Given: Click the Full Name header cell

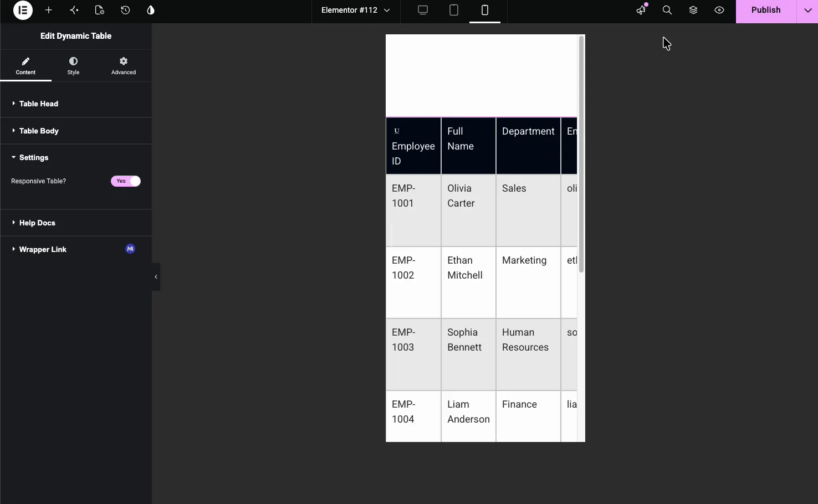Looking at the screenshot, I should [x=469, y=146].
